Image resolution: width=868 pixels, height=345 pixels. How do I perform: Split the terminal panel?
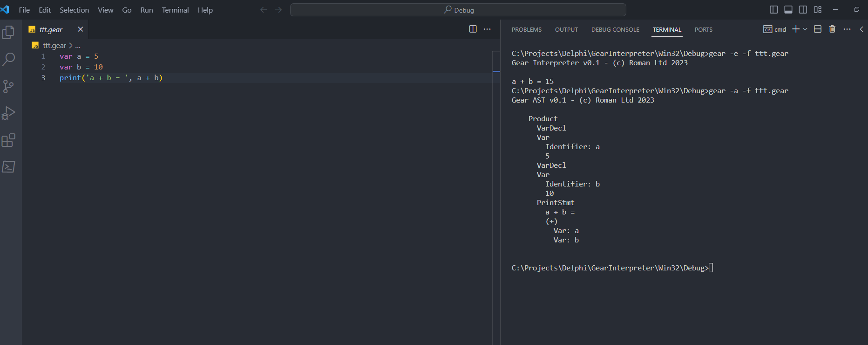tap(817, 29)
